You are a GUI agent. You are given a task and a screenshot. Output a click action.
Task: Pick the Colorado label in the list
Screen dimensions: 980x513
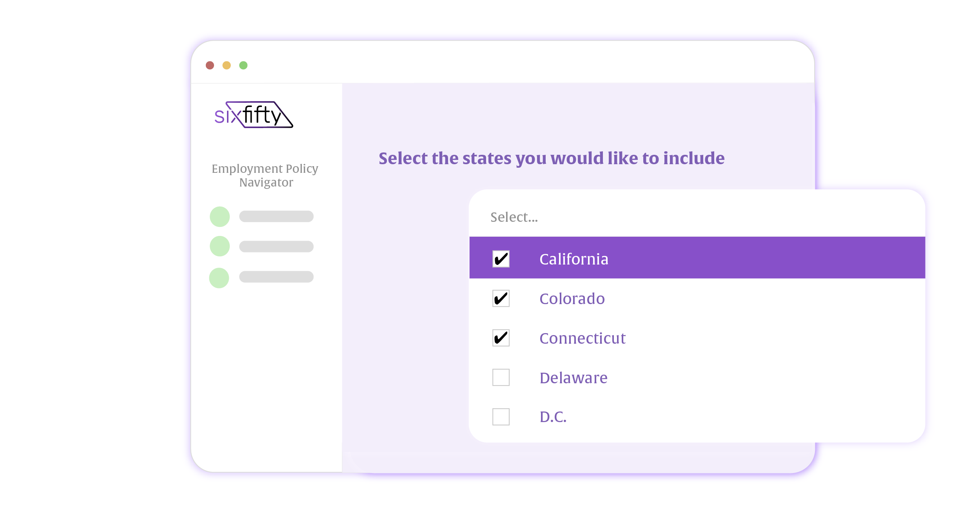(572, 299)
